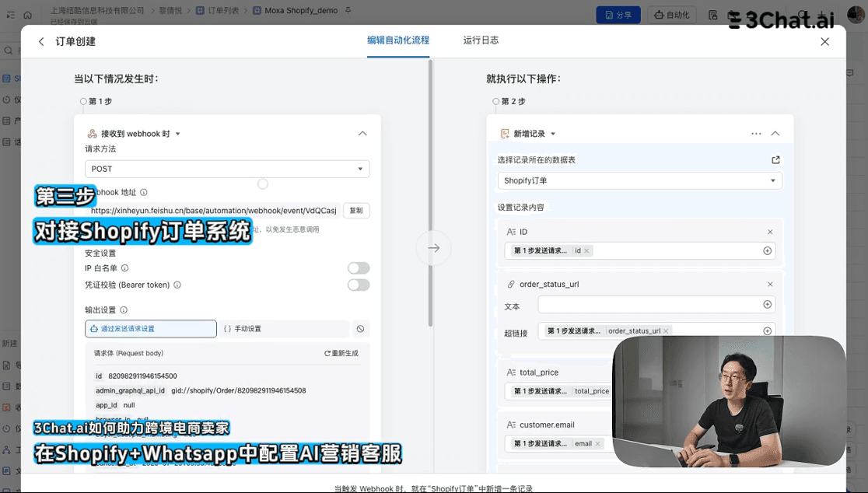Add a variable to the 超链接 field with plus

767,331
